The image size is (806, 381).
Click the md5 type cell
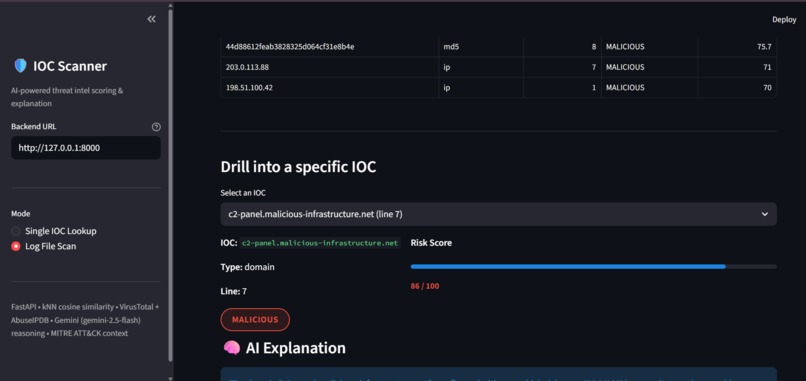click(481, 47)
